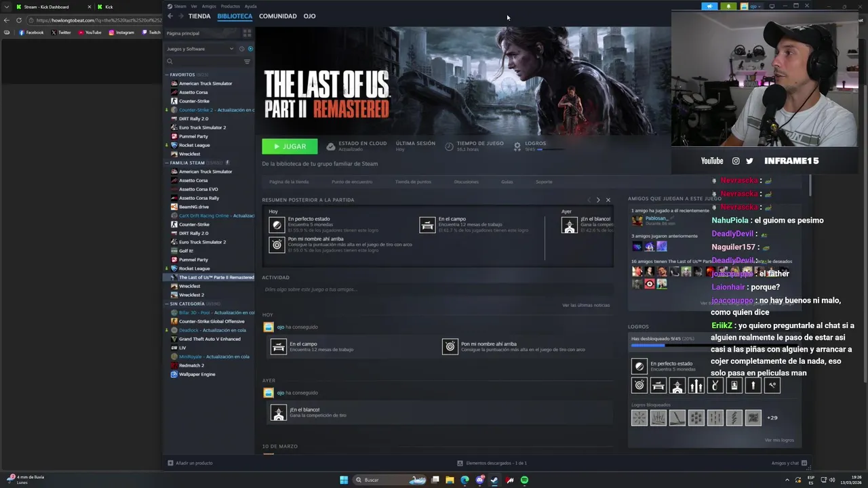Collapse the FAMILIA STEAM category
Viewport: 868px width, 488px height.
pos(167,163)
